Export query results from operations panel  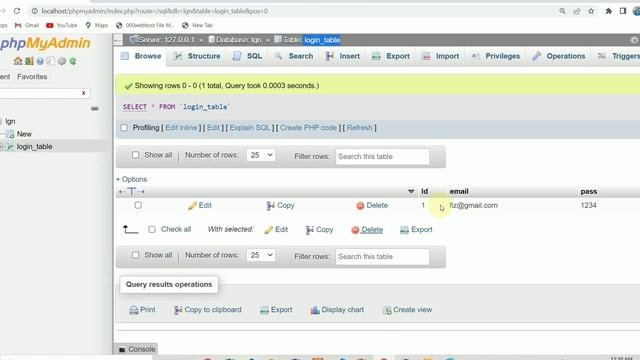(276, 310)
